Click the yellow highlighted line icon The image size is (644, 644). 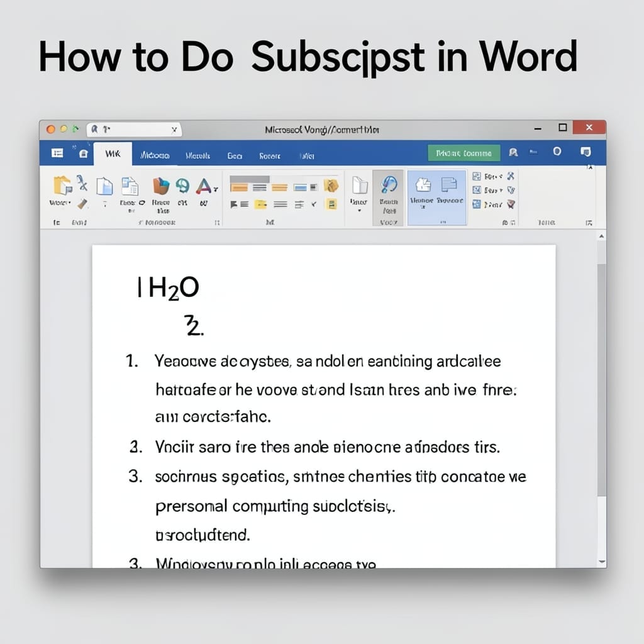[260, 204]
